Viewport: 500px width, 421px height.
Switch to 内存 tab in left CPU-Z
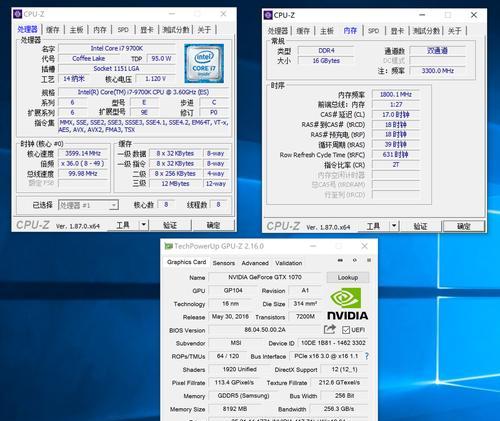(x=100, y=30)
